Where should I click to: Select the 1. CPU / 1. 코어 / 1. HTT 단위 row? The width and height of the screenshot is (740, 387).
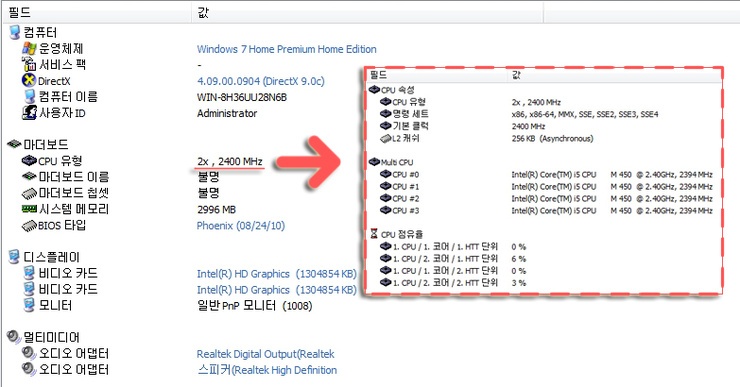453,246
